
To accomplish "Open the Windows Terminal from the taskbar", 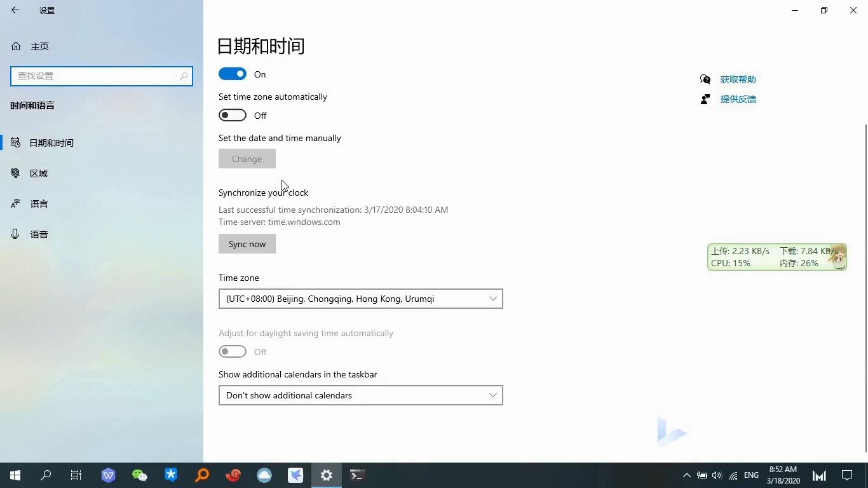I will coord(356,475).
